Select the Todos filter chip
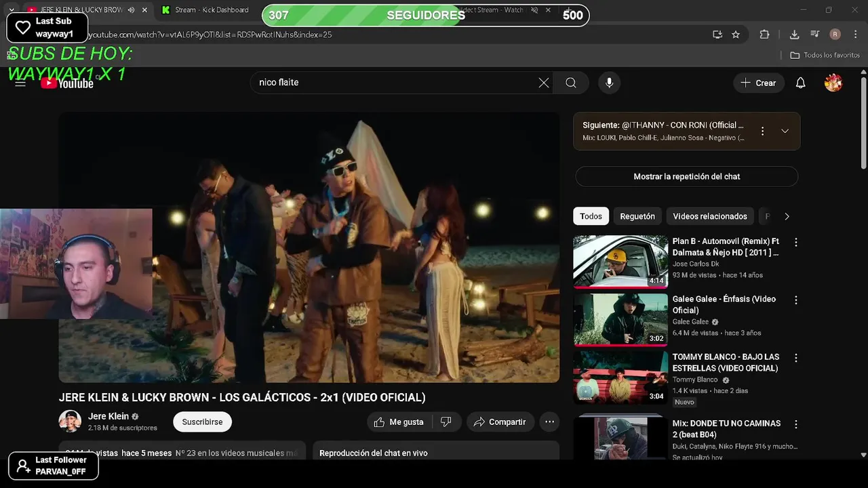The height and width of the screenshot is (488, 868). [x=591, y=216]
